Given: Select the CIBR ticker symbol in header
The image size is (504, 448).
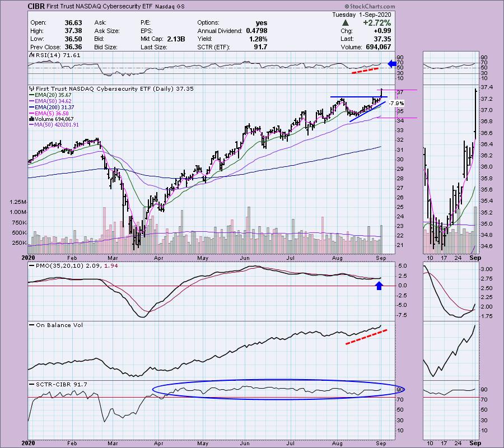Looking at the screenshot, I should [35, 6].
